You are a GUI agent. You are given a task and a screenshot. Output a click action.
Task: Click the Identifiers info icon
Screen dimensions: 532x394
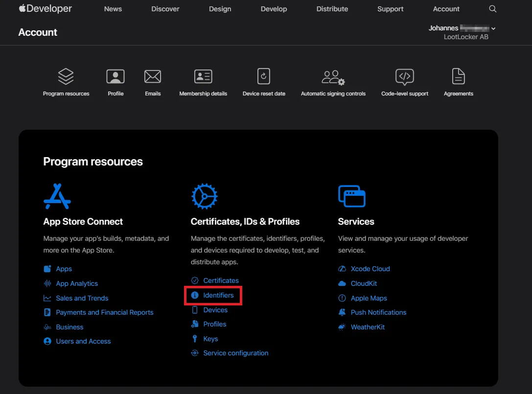(x=195, y=295)
